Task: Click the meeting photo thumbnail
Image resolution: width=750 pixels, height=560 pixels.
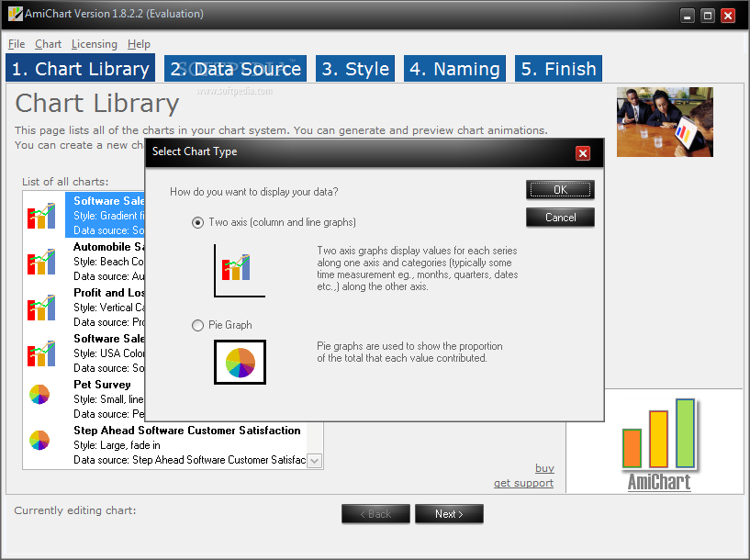Action: click(665, 122)
